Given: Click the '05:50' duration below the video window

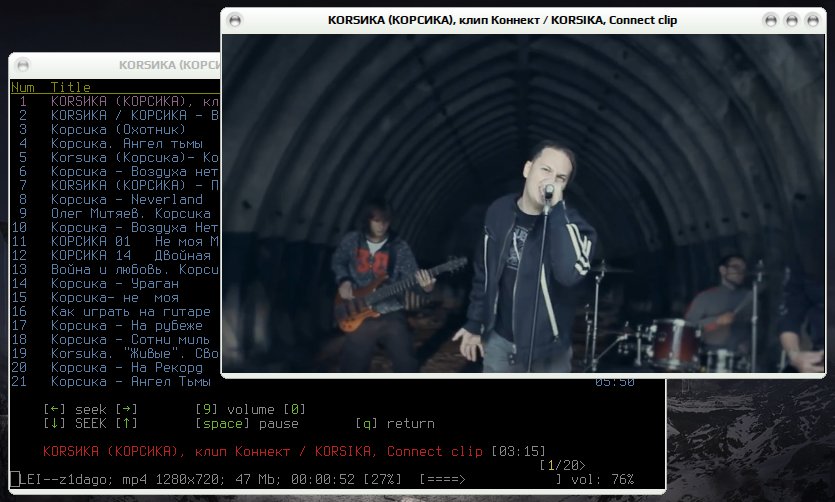Looking at the screenshot, I should click(615, 383).
